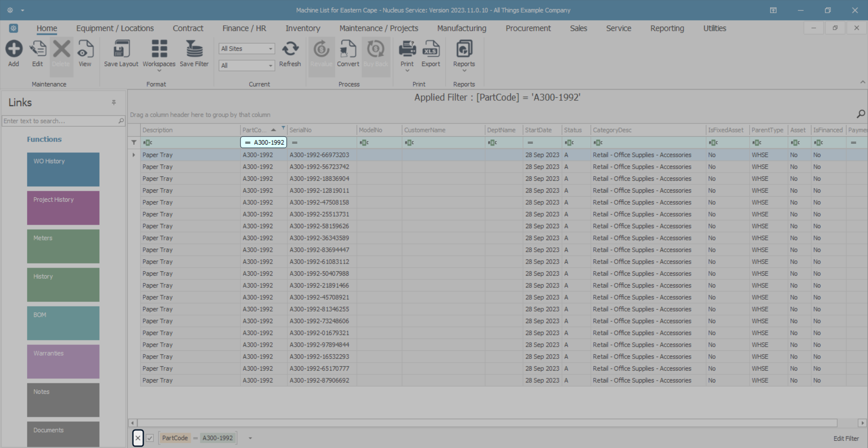The width and height of the screenshot is (868, 448).
Task: Open the BOM tile
Action: (63, 323)
